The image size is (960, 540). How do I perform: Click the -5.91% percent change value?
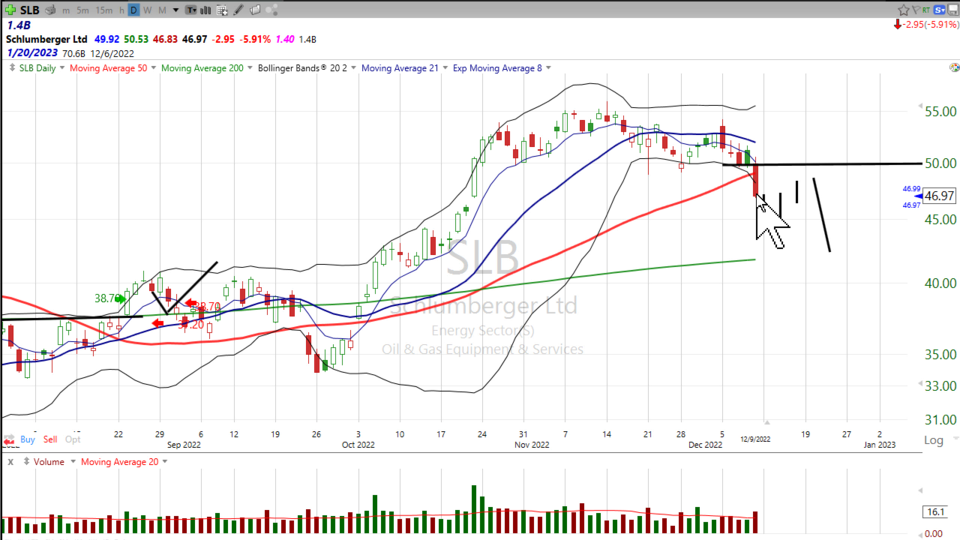coord(255,39)
